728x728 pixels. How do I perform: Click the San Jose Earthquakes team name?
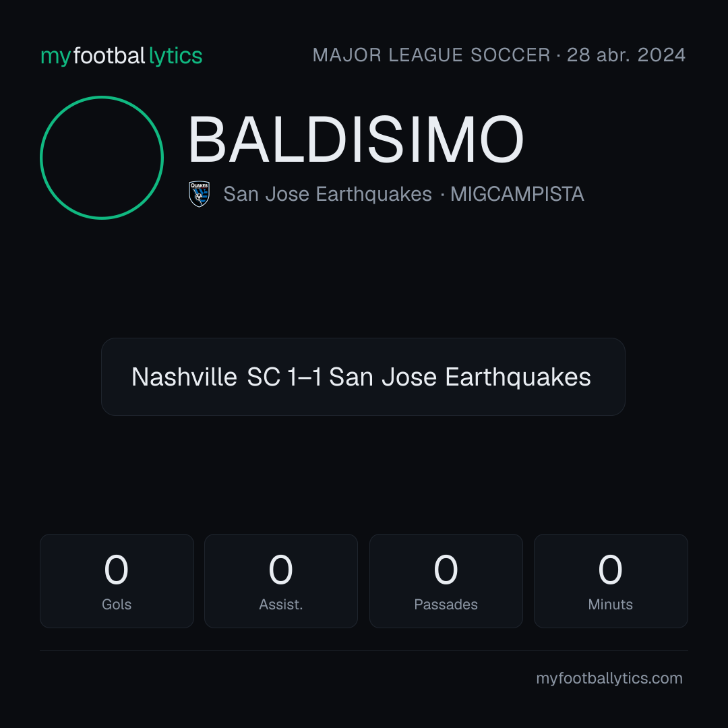tap(328, 194)
